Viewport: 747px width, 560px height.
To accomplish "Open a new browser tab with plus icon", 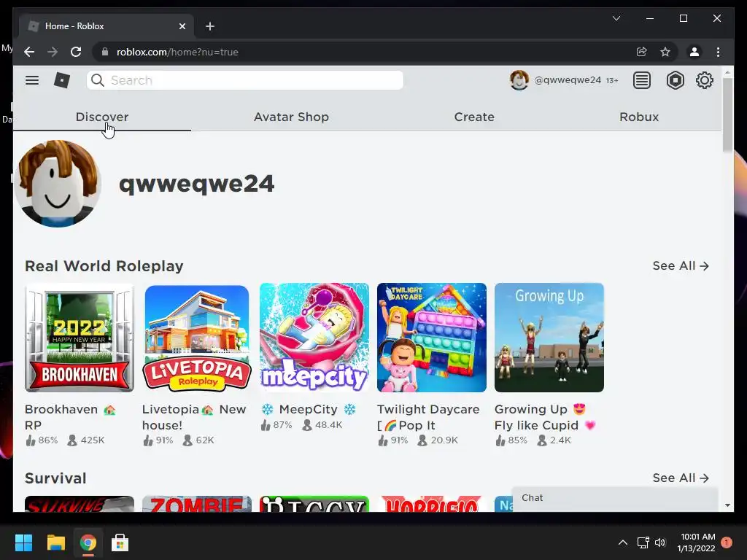I will point(209,26).
